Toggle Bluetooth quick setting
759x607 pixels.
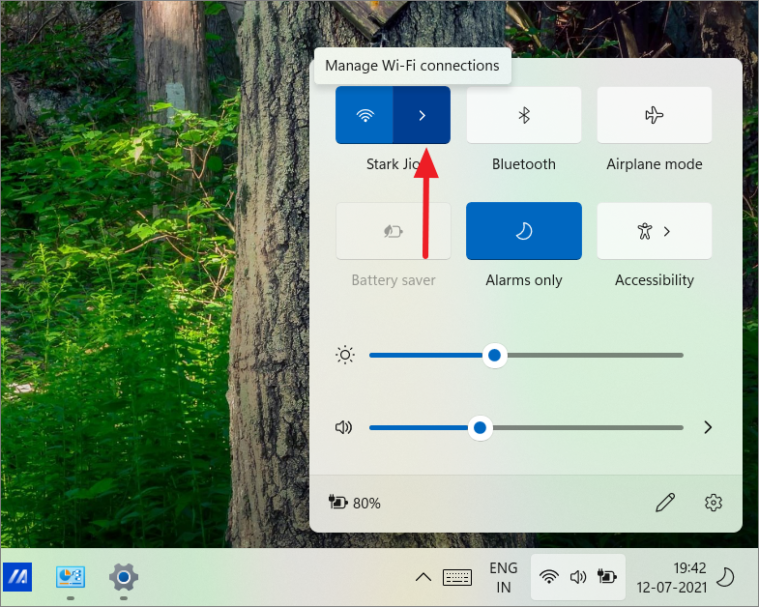point(524,115)
